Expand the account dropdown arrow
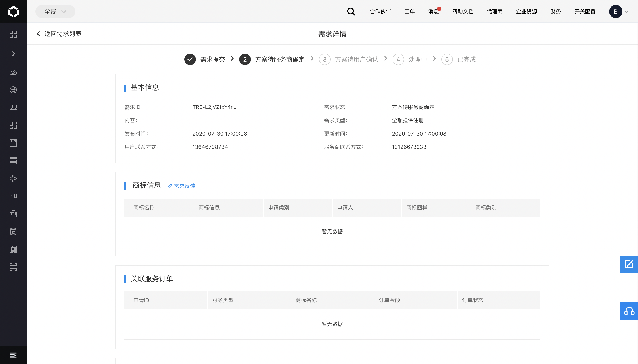 tap(626, 12)
